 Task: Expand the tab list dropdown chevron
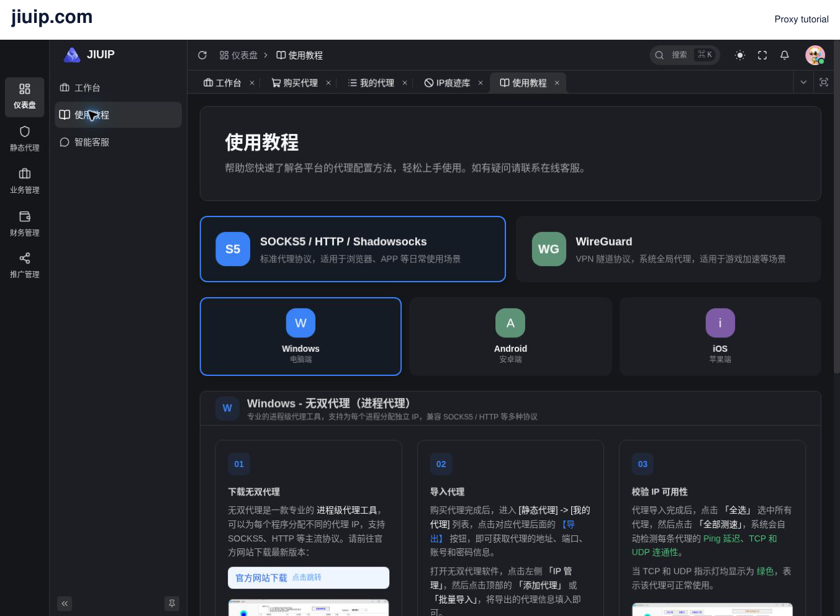[x=803, y=83]
